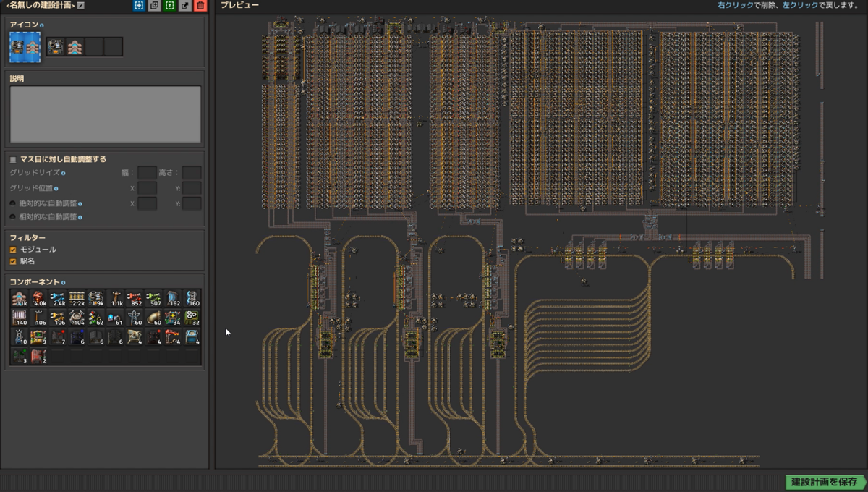Screen dimensions: 868x492
Task: Click the green inserter component showing 507
Action: [x=154, y=299]
